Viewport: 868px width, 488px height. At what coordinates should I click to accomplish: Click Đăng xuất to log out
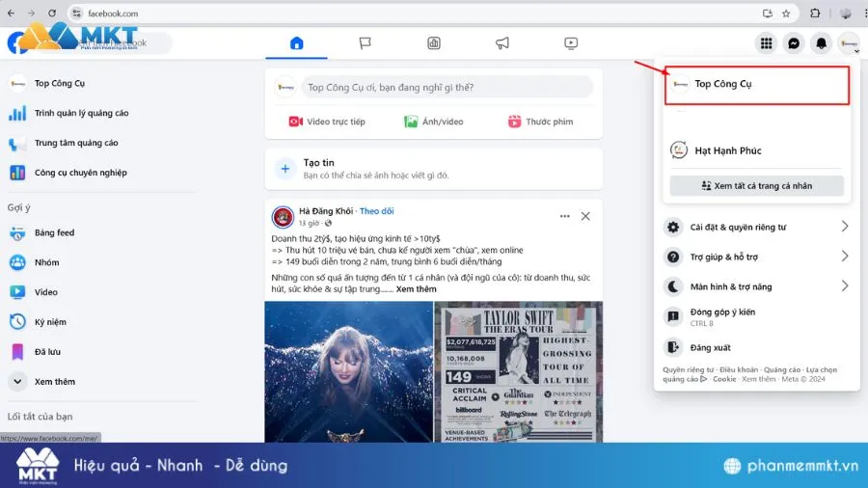click(757, 347)
